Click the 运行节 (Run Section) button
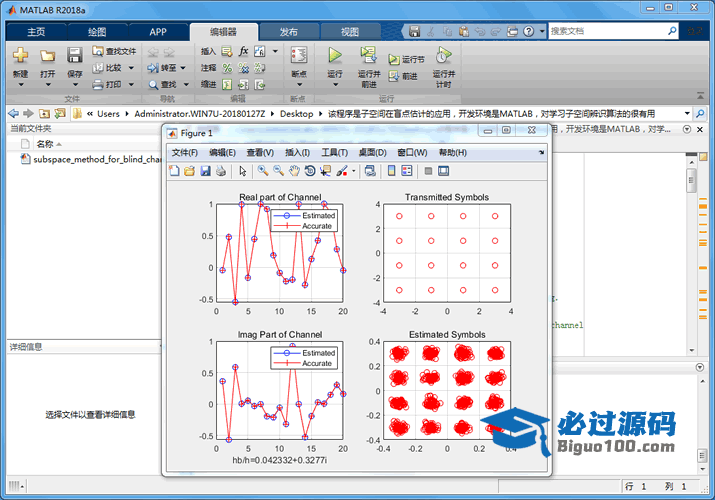The image size is (715, 500). click(x=406, y=59)
